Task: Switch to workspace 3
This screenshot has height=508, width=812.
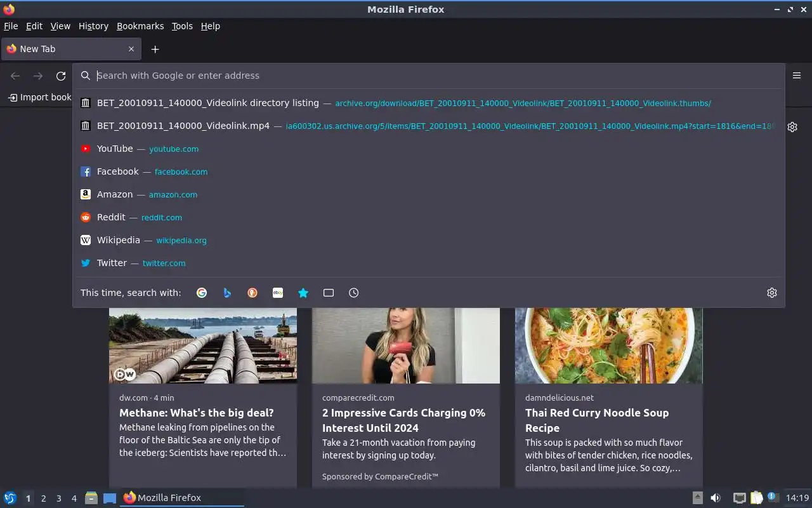Action: point(58,498)
